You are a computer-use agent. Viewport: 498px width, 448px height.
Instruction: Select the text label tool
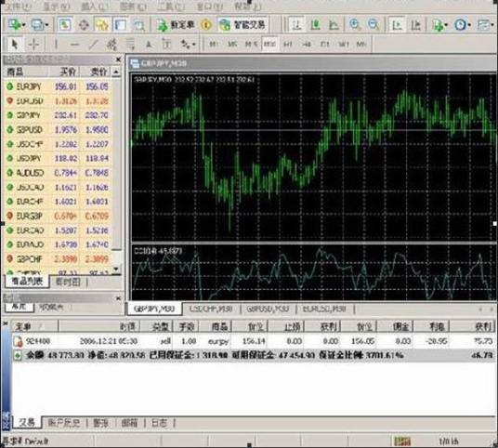166,45
